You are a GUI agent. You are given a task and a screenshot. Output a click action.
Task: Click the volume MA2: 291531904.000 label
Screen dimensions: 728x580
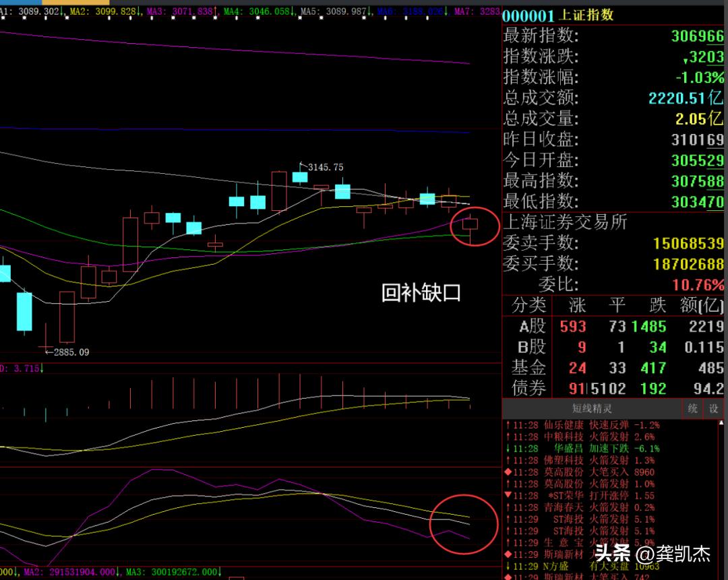tap(73, 572)
